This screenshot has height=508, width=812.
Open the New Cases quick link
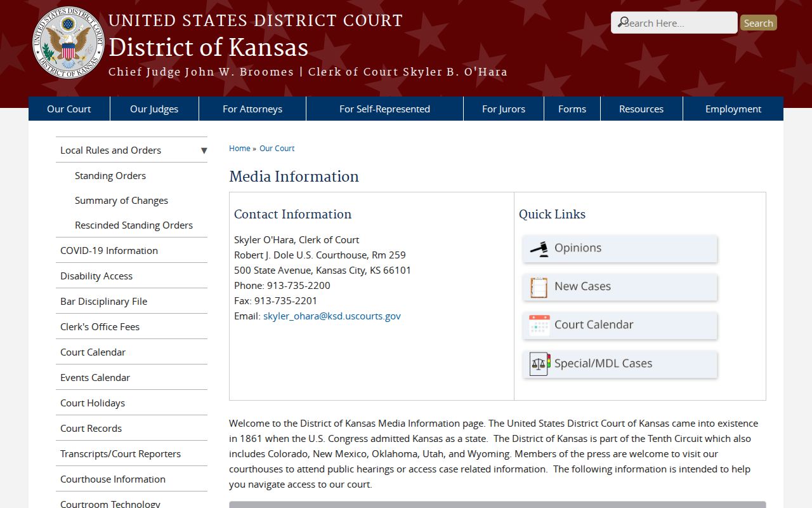[620, 287]
